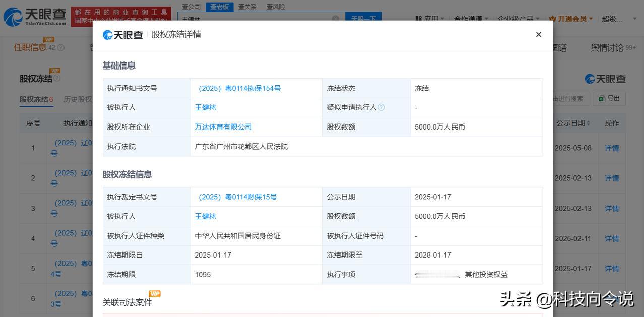Open the 舆情讨论 tab
The width and height of the screenshot is (644, 317).
pyautogui.click(x=607, y=48)
